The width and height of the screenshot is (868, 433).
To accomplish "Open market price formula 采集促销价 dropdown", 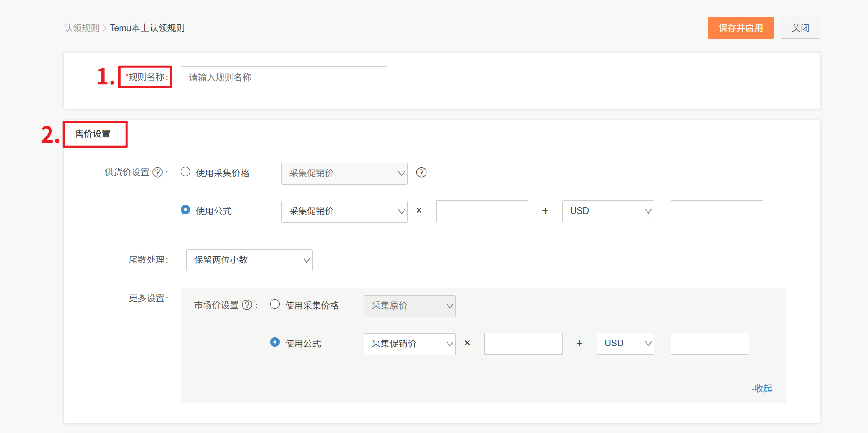I will click(x=409, y=344).
